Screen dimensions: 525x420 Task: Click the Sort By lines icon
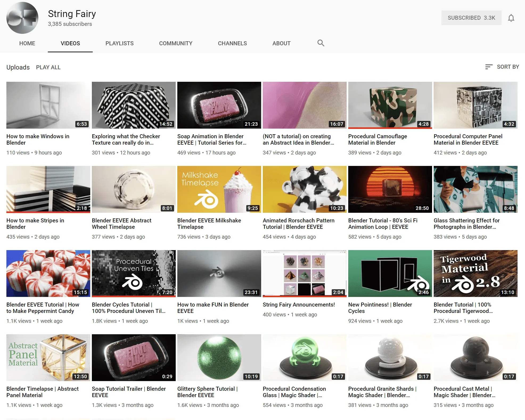(x=489, y=67)
